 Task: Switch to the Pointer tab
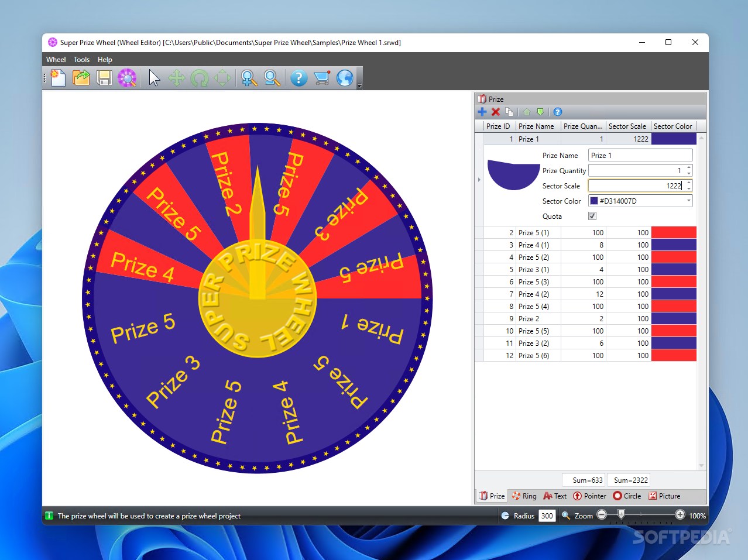click(589, 496)
